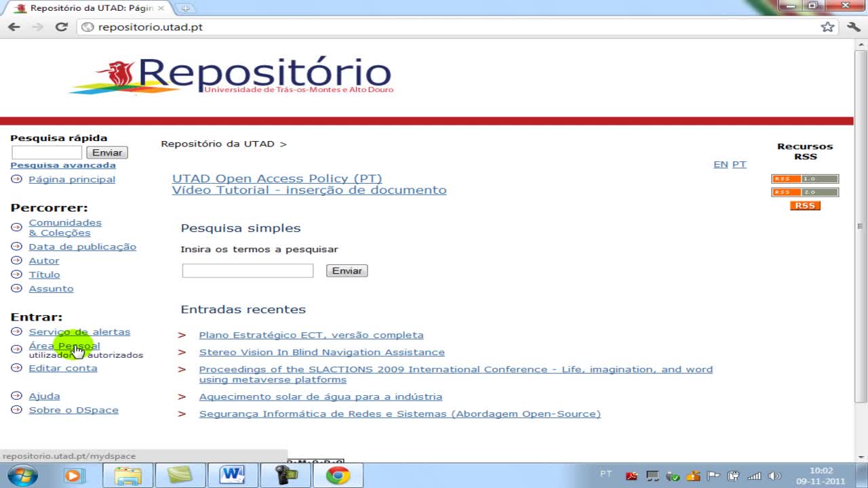This screenshot has height=488, width=868.
Task: Click the arrow icon beside Serviço de alertas
Action: click(x=16, y=331)
